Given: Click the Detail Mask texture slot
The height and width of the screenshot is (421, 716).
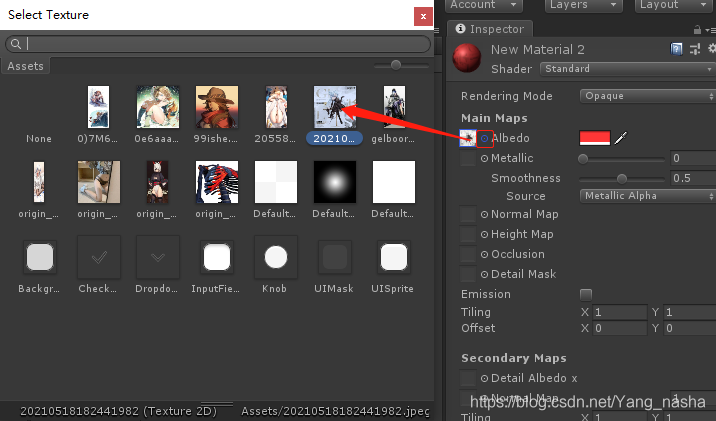Looking at the screenshot, I should 468,274.
